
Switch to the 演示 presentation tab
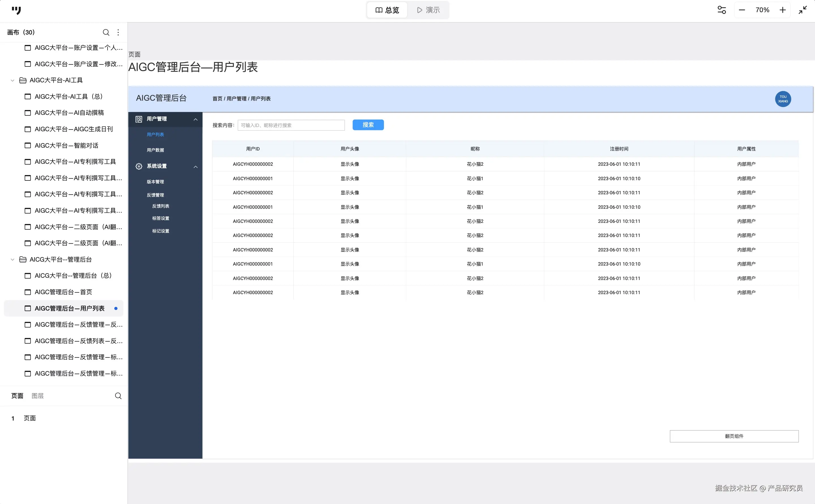pos(428,10)
